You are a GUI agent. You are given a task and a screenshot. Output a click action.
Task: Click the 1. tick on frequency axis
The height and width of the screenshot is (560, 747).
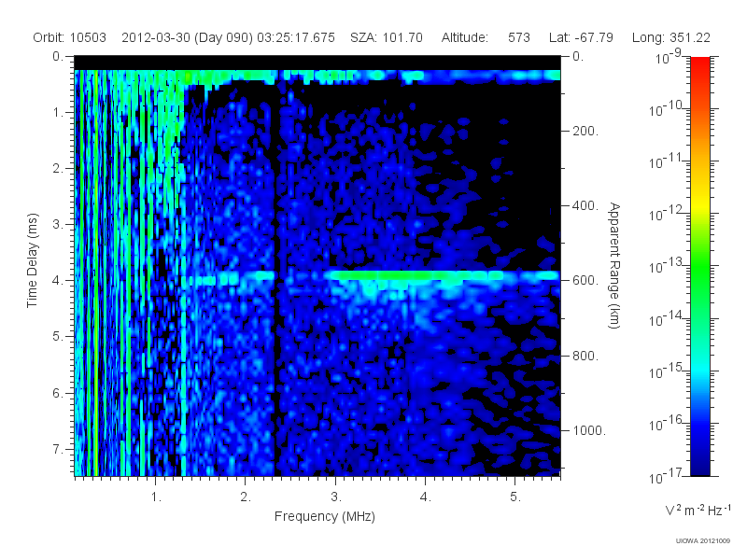[156, 497]
